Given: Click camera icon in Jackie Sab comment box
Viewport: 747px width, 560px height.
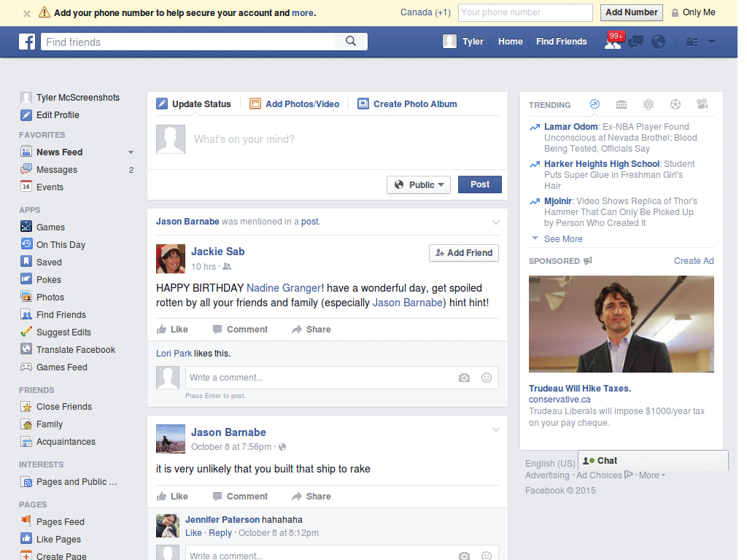Looking at the screenshot, I should (464, 378).
